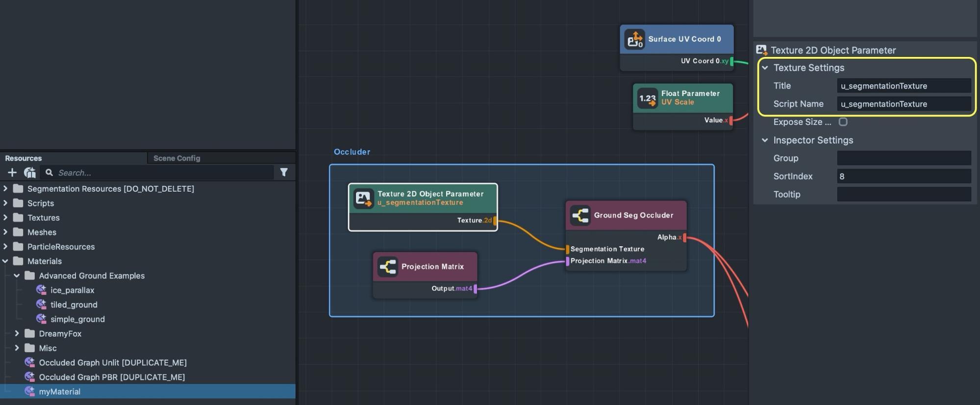The width and height of the screenshot is (980, 405).
Task: Click the Resources search box
Action: click(162, 173)
